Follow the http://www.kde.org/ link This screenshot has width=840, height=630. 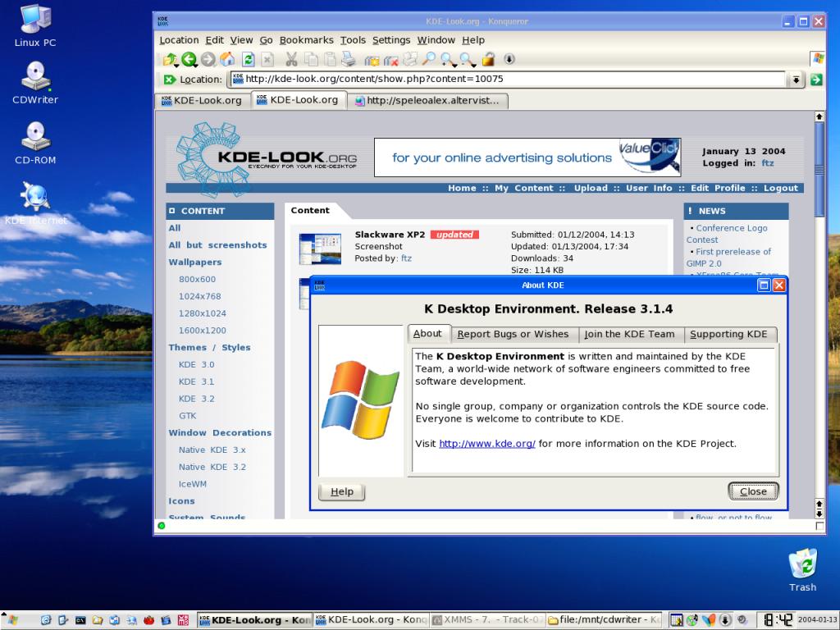[x=487, y=444]
